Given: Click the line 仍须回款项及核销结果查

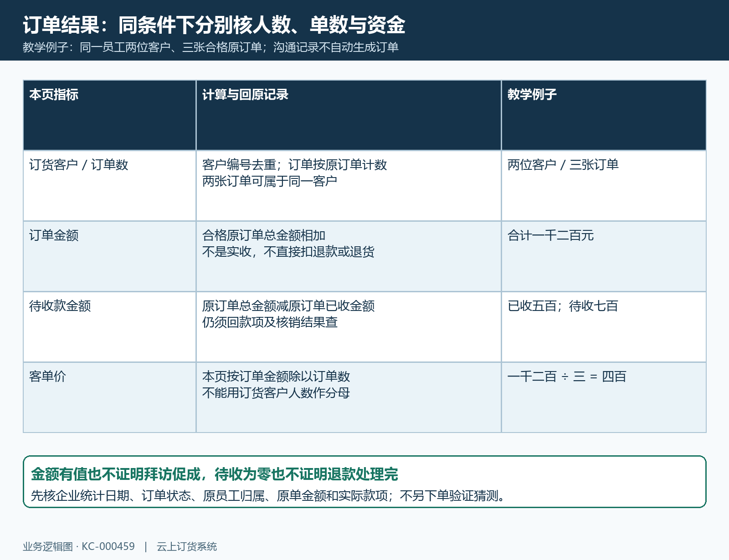Looking at the screenshot, I should click(x=270, y=322).
